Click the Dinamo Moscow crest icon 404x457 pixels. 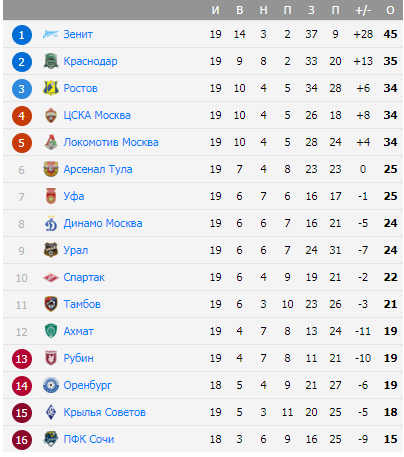(x=51, y=223)
